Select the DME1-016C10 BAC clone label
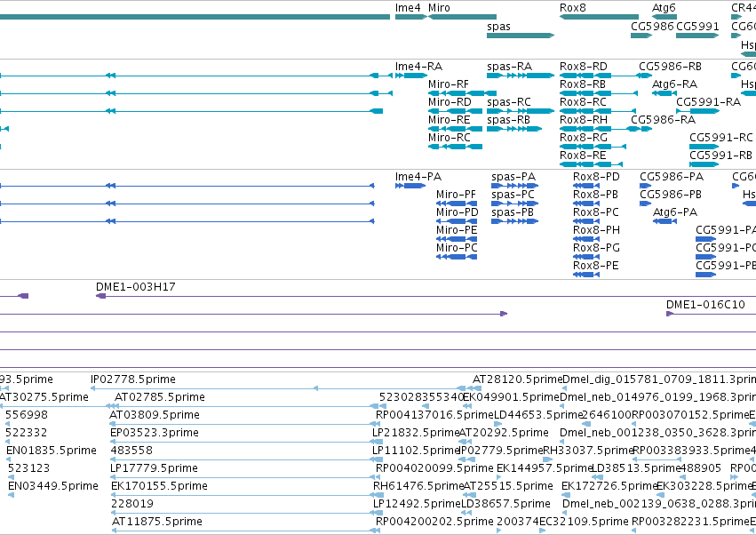The width and height of the screenshot is (756, 535). point(705,305)
